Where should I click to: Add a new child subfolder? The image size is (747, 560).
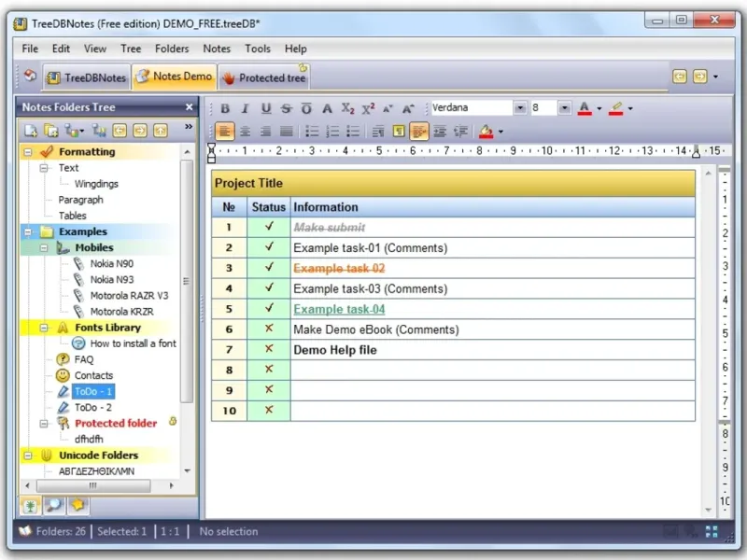[x=51, y=130]
